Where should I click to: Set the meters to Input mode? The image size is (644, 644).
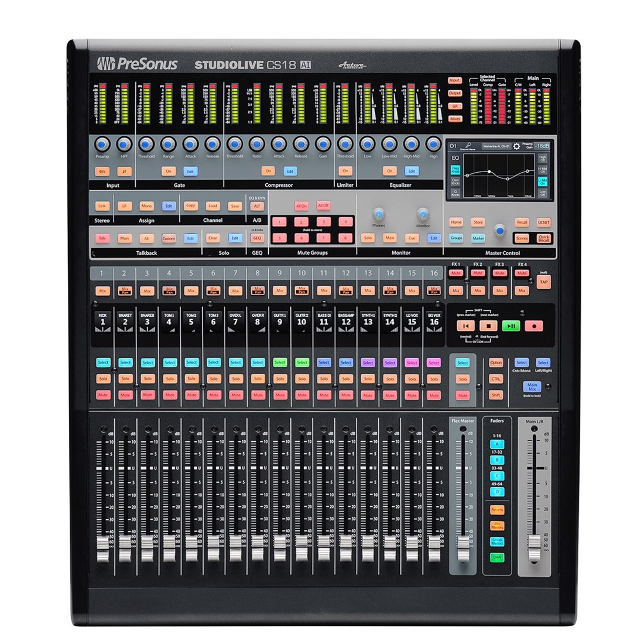(x=455, y=81)
